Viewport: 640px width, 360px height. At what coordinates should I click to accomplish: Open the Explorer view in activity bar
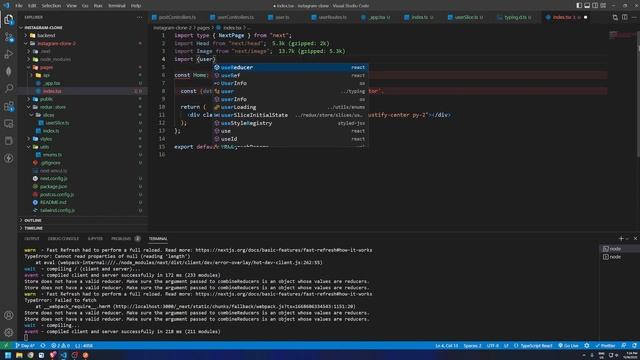(x=9, y=19)
